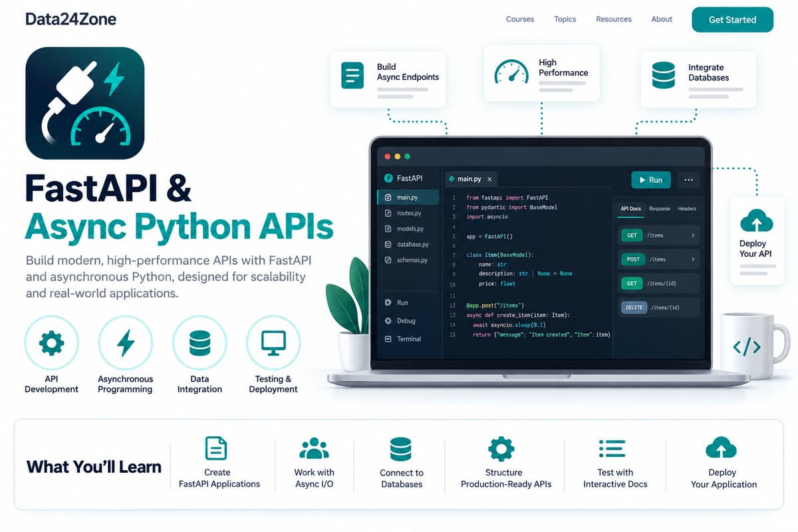Viewport: 798px width, 532px height.
Task: Click the "from fastapi import FastAPI" code line
Action: (507, 198)
